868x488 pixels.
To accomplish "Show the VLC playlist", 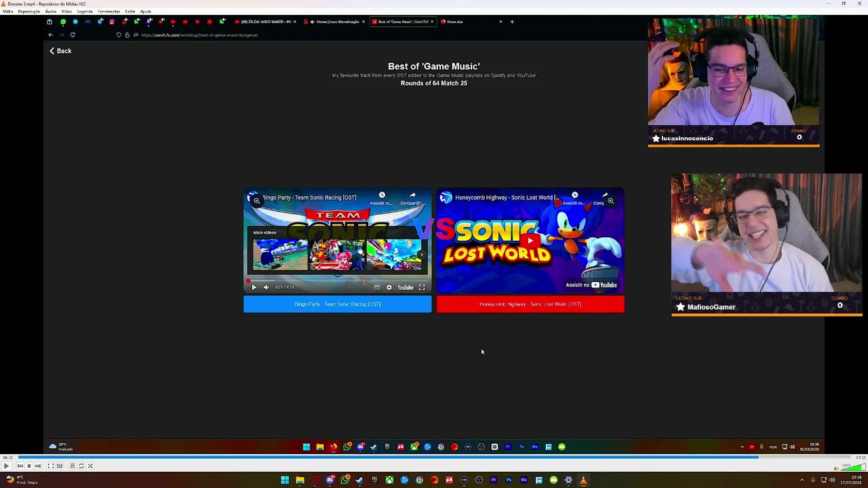I will (x=72, y=466).
